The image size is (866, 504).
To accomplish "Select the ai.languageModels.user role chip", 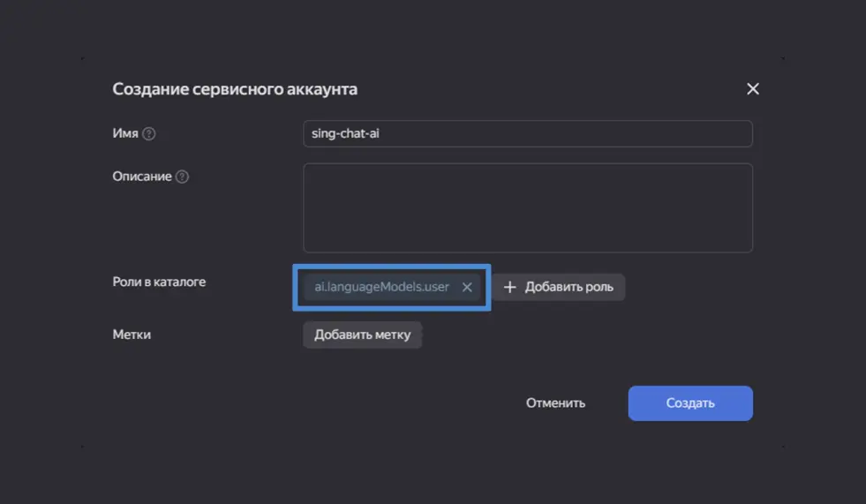I will pyautogui.click(x=381, y=287).
